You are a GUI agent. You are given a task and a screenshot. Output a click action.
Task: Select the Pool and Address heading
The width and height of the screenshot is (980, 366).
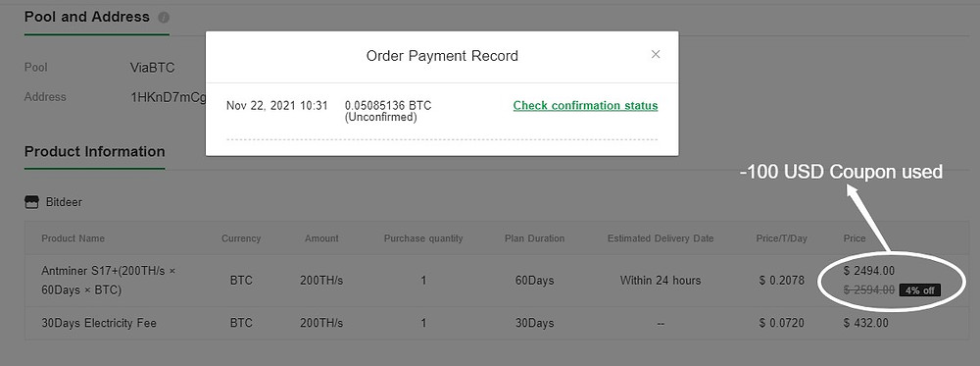click(87, 17)
